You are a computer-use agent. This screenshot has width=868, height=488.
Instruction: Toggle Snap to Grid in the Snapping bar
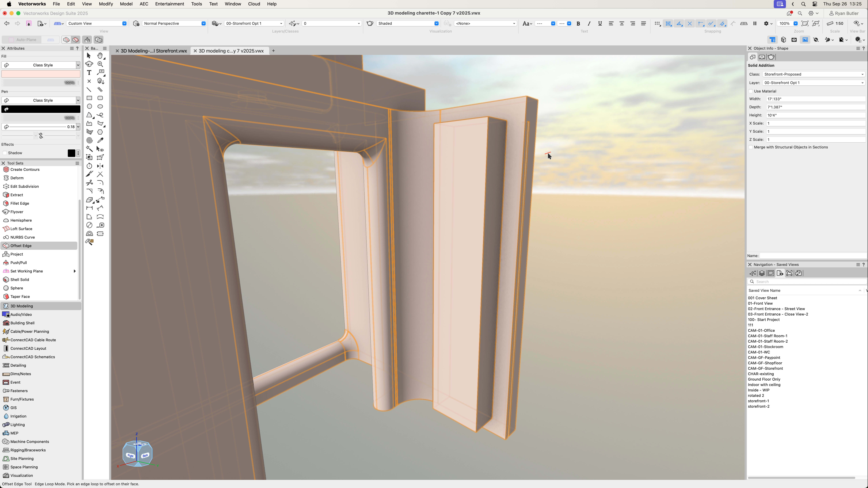[658, 24]
